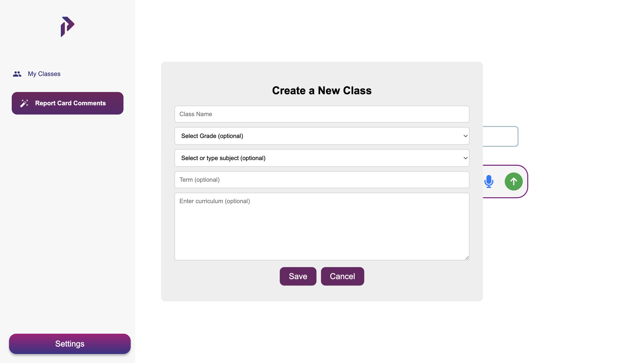Cancel the new class dialog
The image size is (644, 363).
tap(342, 276)
